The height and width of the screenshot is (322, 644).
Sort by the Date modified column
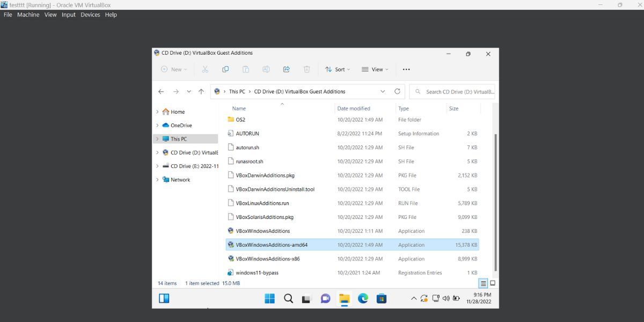click(x=354, y=108)
